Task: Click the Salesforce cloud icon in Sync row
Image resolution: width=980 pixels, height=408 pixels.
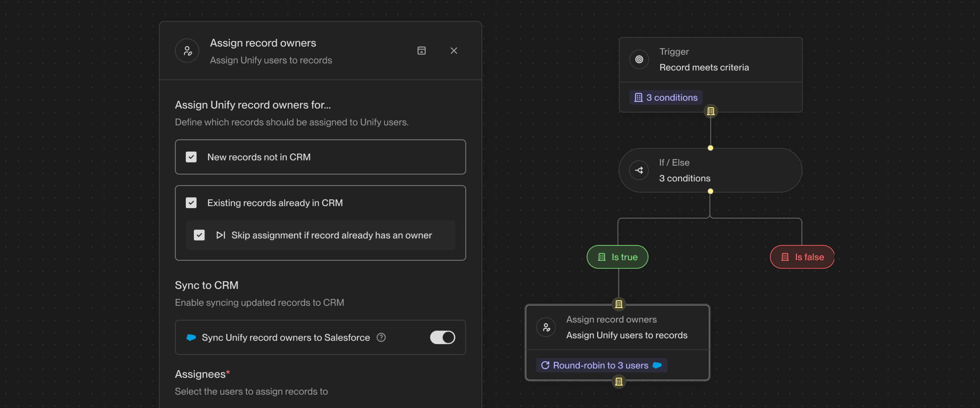Action: point(191,337)
